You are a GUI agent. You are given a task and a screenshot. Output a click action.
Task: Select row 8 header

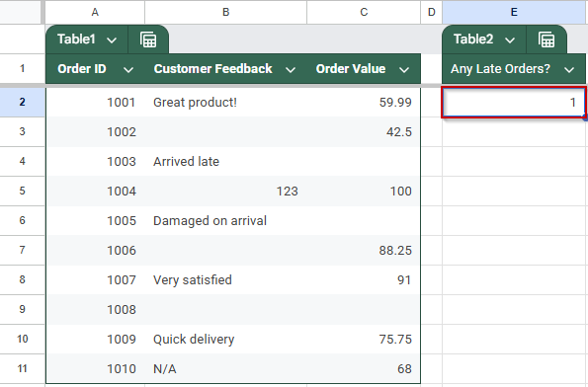pos(22,279)
